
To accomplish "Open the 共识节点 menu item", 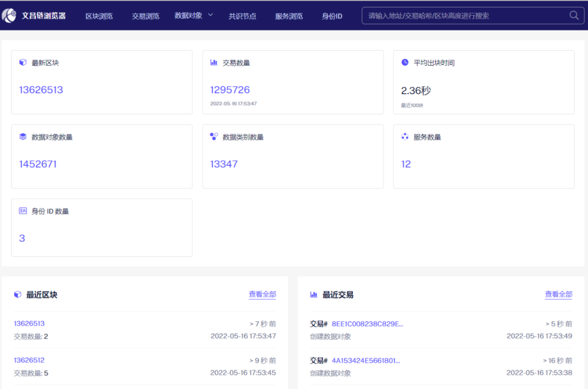I will click(242, 16).
